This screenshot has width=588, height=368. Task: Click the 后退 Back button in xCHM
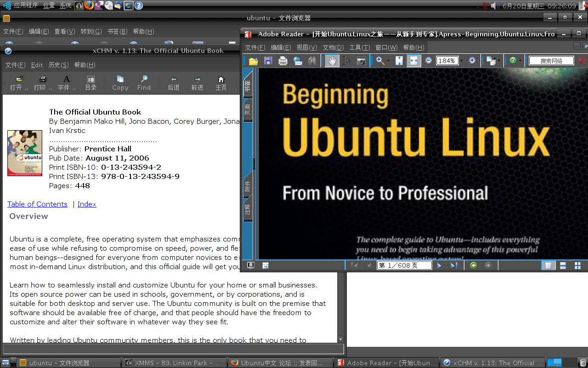[173, 83]
